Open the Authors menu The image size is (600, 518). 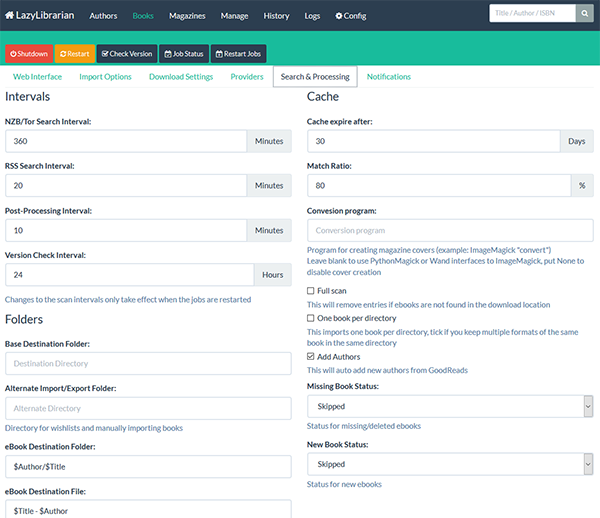tap(103, 16)
